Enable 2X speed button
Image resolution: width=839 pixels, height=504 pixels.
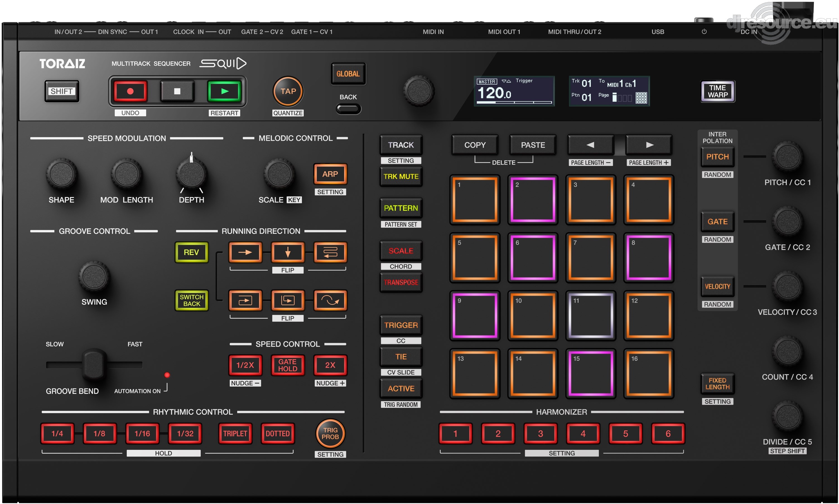(330, 365)
